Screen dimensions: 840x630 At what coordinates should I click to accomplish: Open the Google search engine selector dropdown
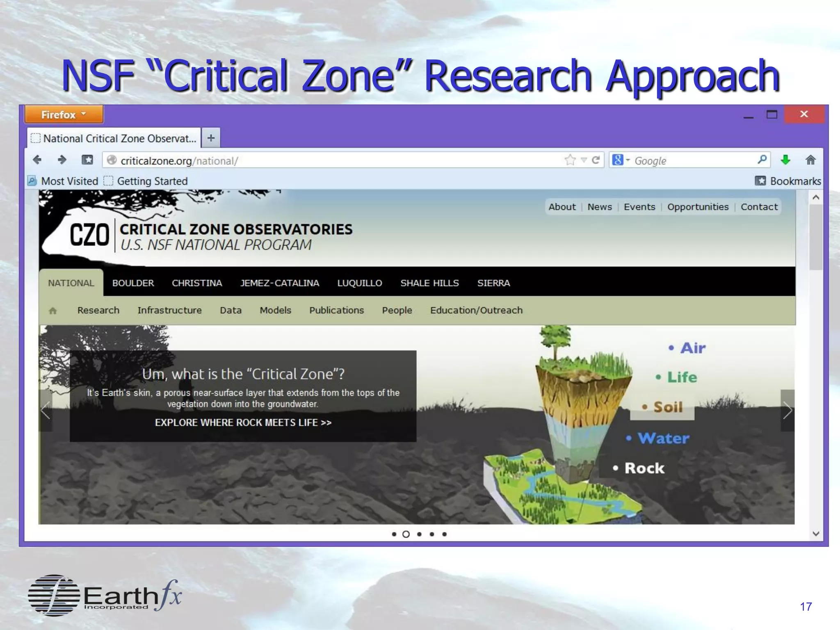621,160
